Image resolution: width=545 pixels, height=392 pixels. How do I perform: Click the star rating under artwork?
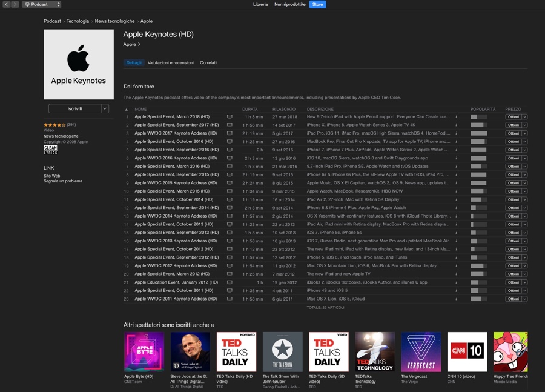[x=54, y=125]
